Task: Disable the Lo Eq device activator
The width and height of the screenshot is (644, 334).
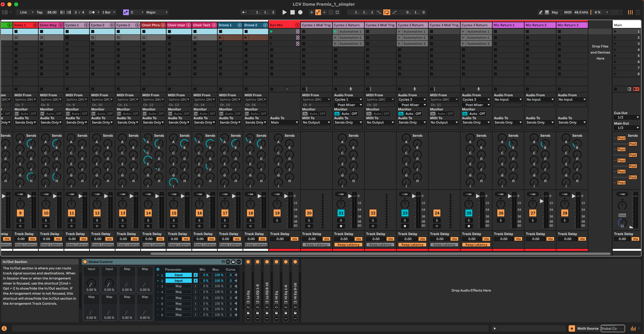Action: point(248,262)
